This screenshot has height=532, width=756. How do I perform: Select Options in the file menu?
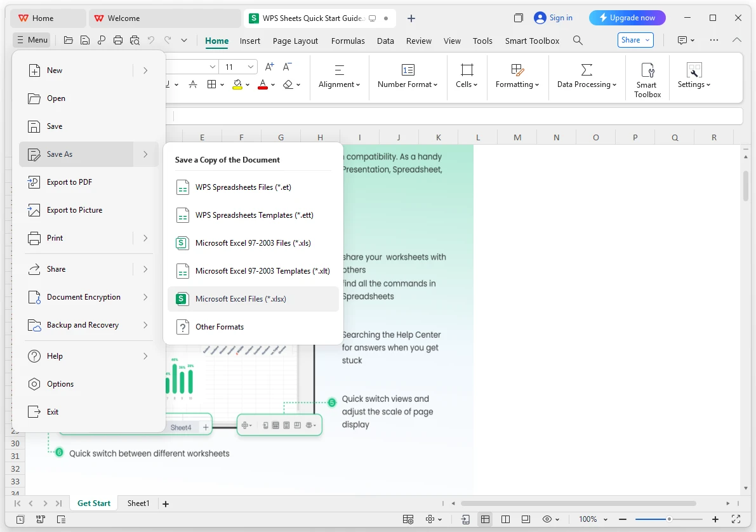[89, 384]
